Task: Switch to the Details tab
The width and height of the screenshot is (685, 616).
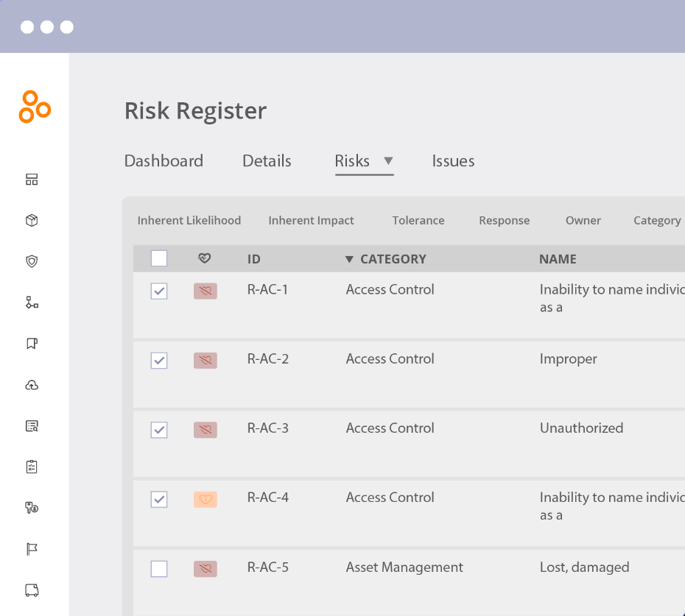Action: (266, 160)
